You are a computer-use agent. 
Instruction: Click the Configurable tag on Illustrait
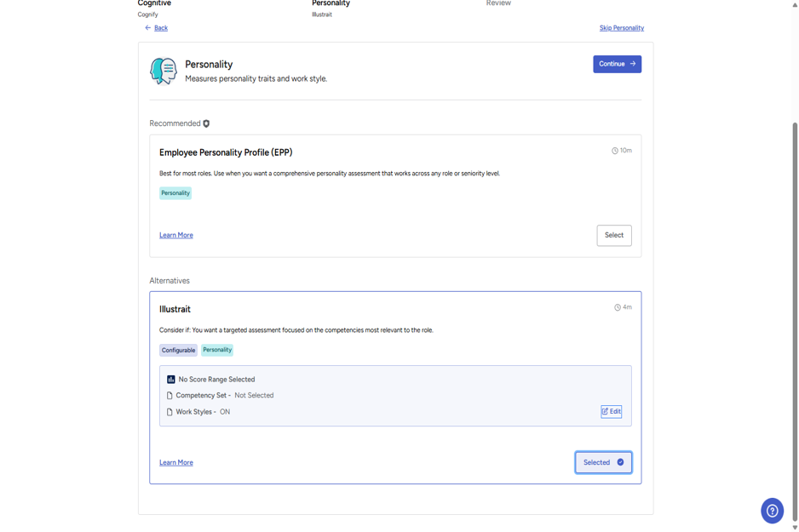pyautogui.click(x=178, y=350)
